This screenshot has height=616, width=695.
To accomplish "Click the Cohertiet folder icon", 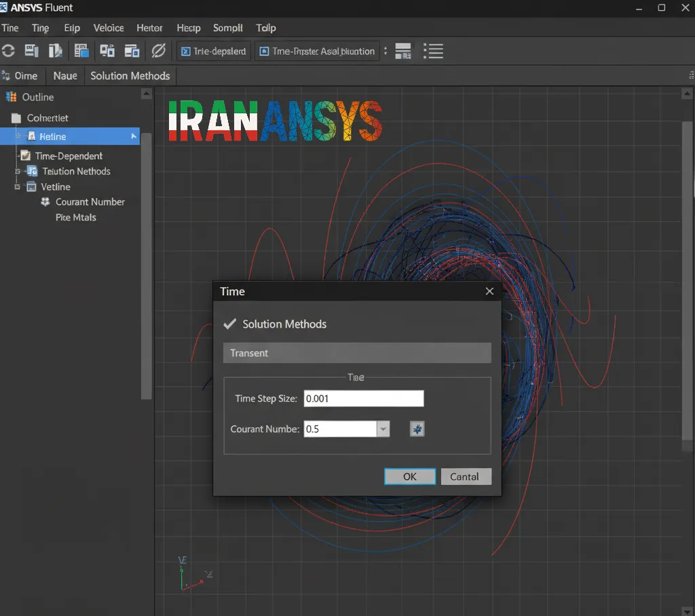I will click(16, 118).
